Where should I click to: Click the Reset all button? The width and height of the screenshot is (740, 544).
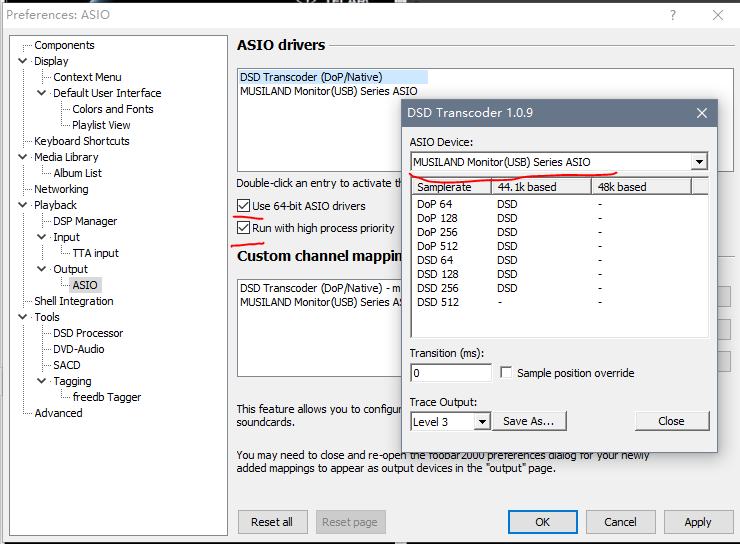(x=272, y=522)
